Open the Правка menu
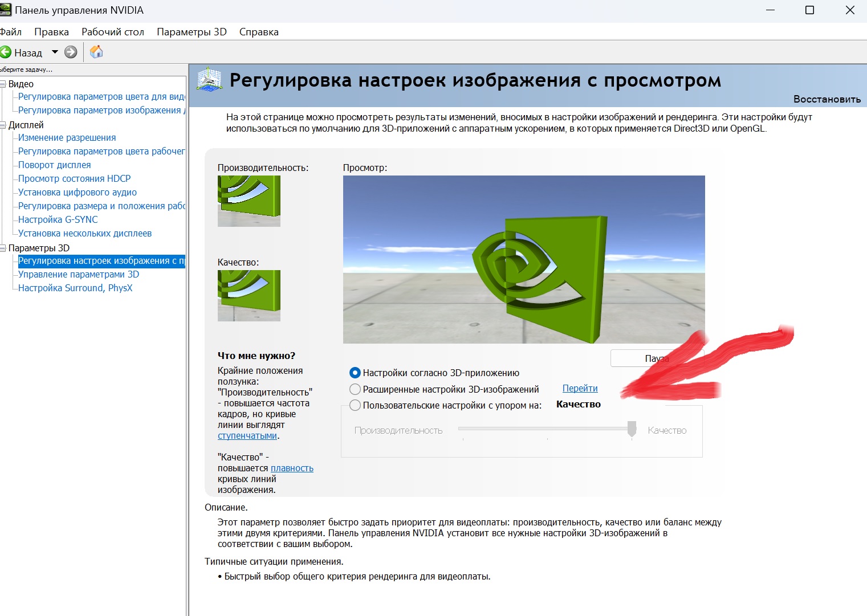Viewport: 867px width, 616px height. (x=51, y=32)
